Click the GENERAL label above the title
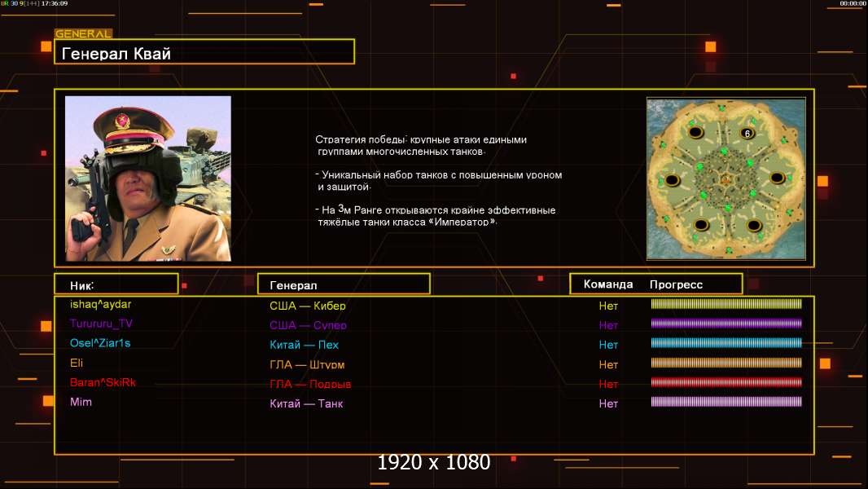868x489 pixels. tap(83, 34)
